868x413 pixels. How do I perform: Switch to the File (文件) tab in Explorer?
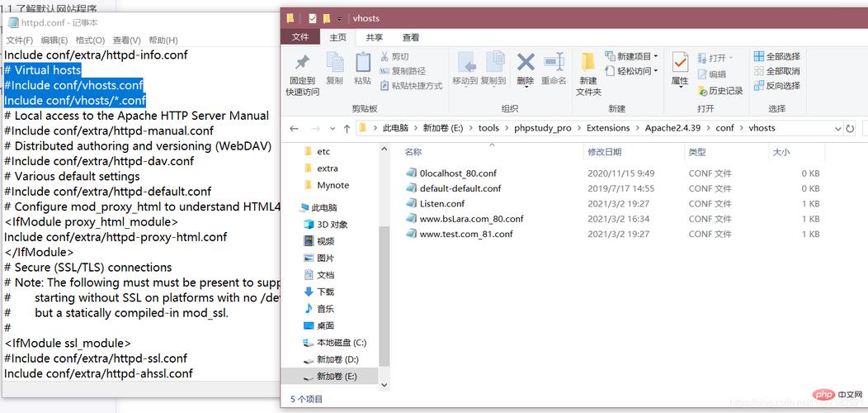pyautogui.click(x=300, y=37)
